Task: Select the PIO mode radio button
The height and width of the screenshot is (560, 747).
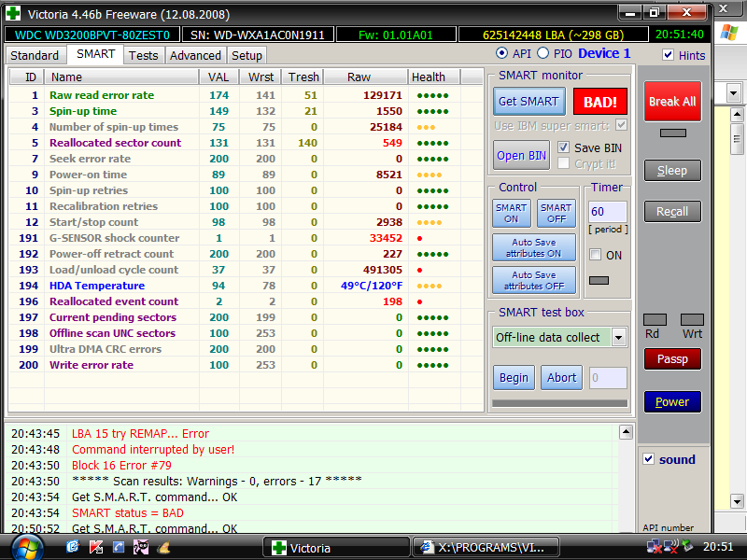Action: [x=543, y=53]
